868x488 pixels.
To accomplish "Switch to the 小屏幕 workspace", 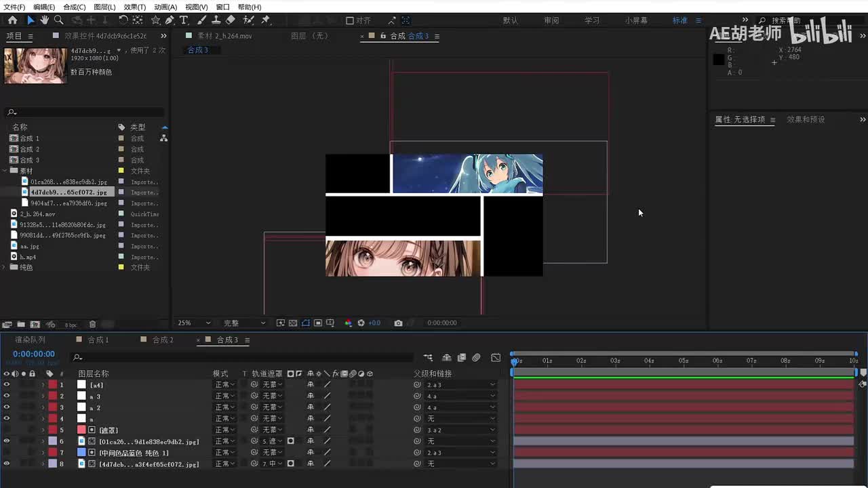I will [636, 20].
